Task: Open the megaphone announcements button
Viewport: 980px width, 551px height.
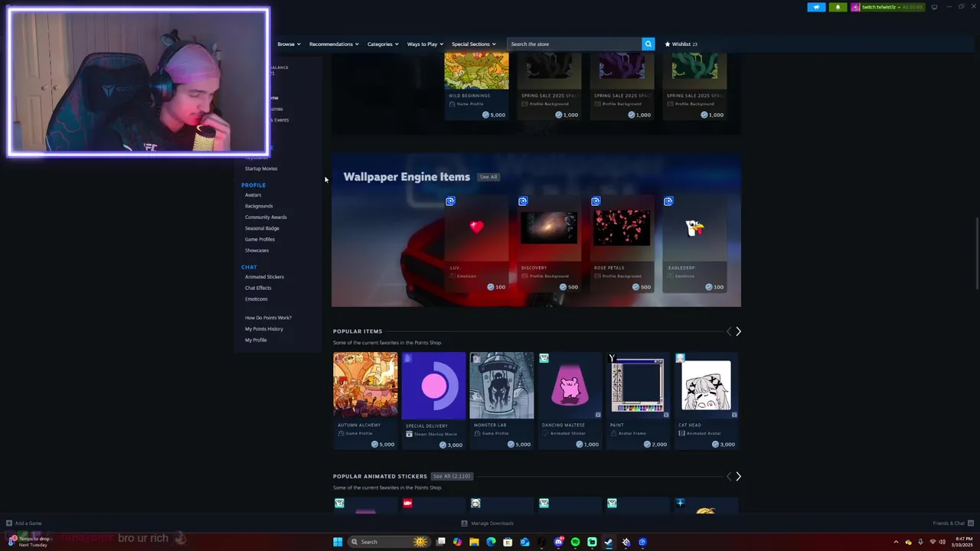Action: tap(816, 7)
